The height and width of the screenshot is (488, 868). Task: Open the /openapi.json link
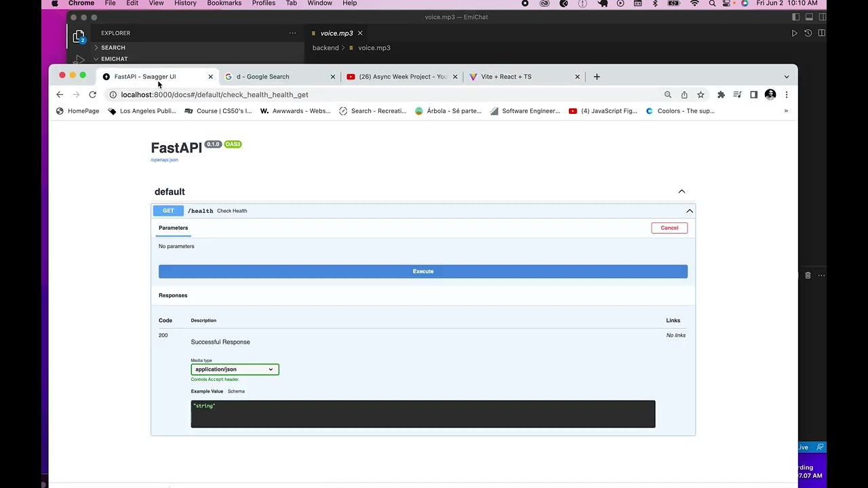point(164,160)
